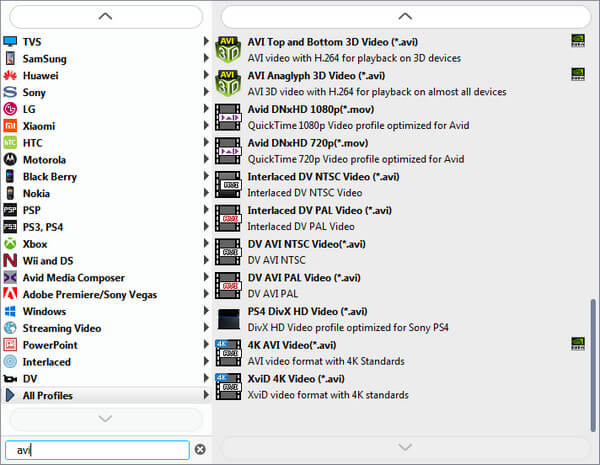Screen dimensions: 600x465
Task: Select DV AVI PAL Video profile
Action: click(401, 286)
